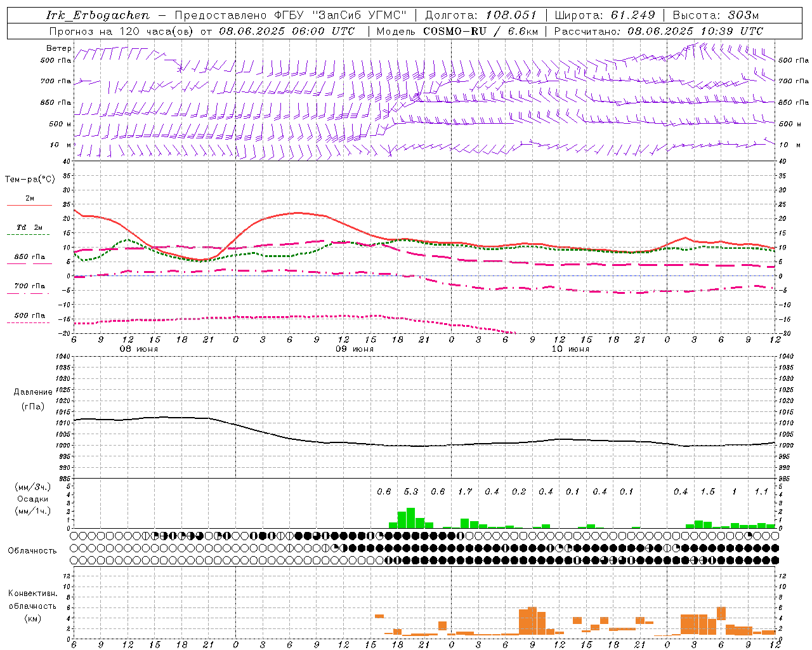Click the 'Тем-ра(°C)' temperature panel label
Image resolution: width=812 pixels, height=650 pixels.
pyautogui.click(x=30, y=180)
